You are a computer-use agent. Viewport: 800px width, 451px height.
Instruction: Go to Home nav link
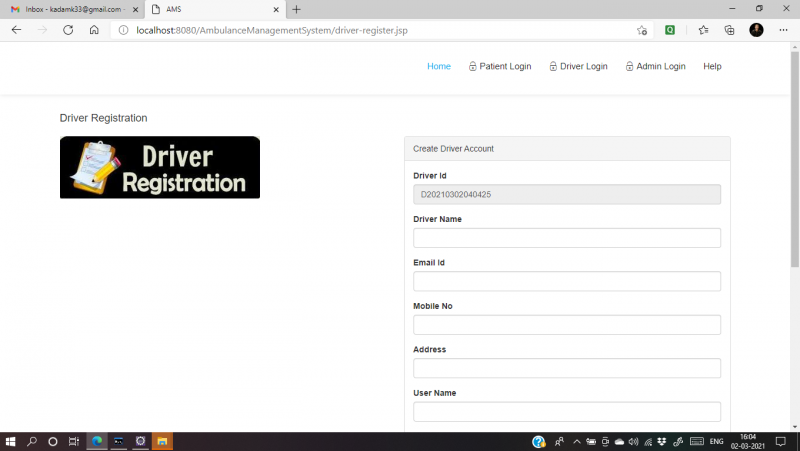[439, 66]
